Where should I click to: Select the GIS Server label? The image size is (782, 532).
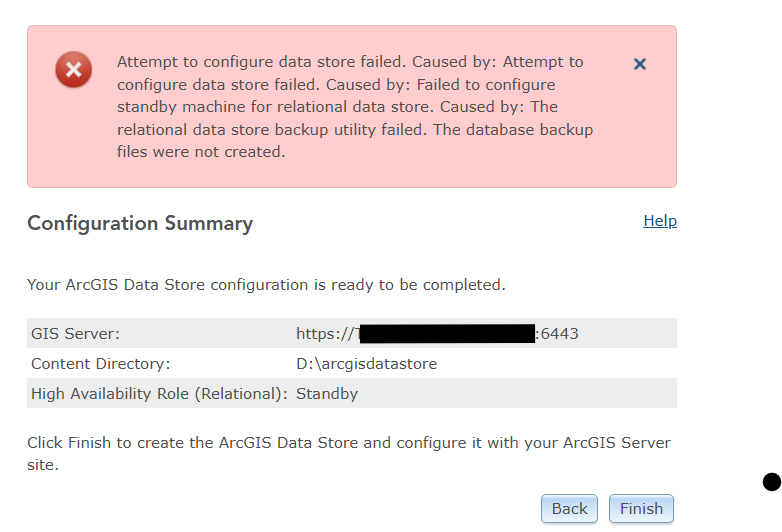[75, 334]
